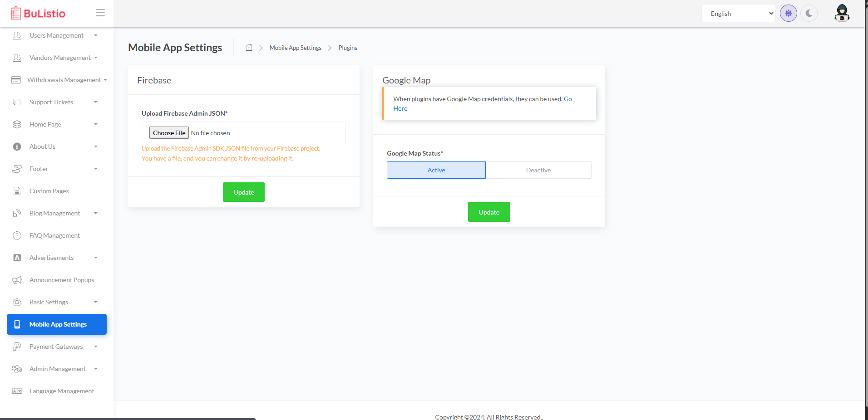
Task: Expand Home Page dropdown arrow
Action: (x=96, y=124)
